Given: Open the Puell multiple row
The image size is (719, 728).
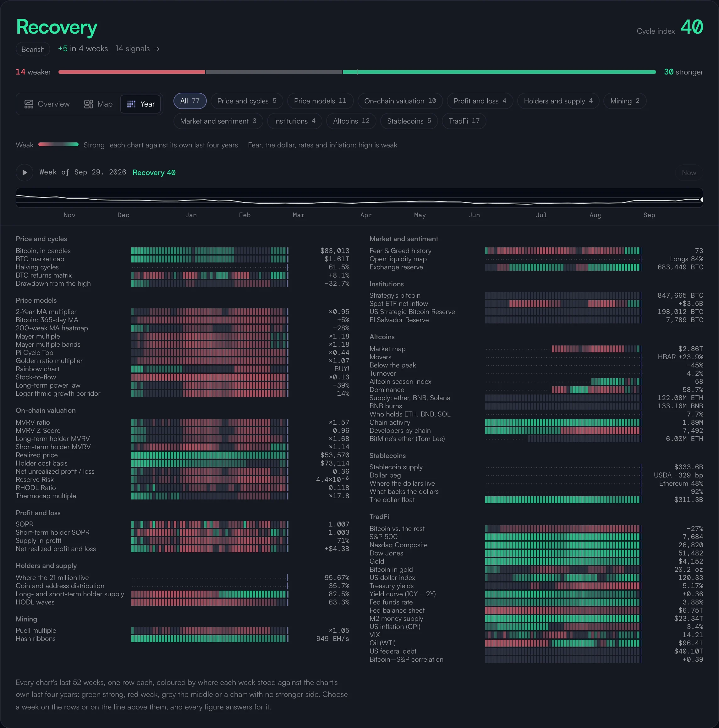Looking at the screenshot, I should click(x=182, y=631).
